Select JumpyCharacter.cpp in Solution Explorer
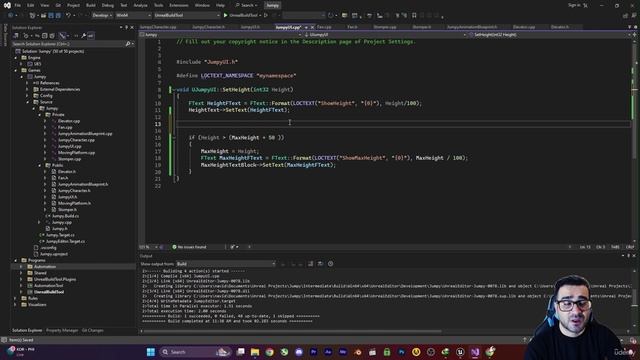 pyautogui.click(x=76, y=140)
